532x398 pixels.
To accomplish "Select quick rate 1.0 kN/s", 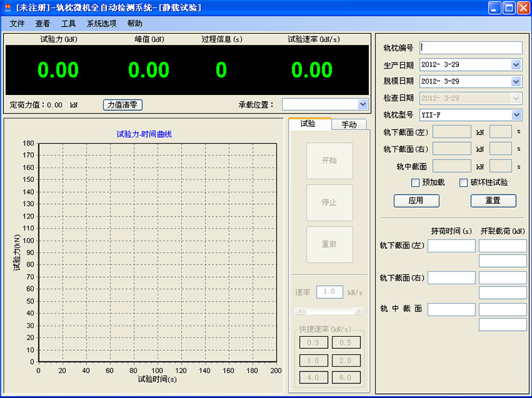I will pos(313,360).
